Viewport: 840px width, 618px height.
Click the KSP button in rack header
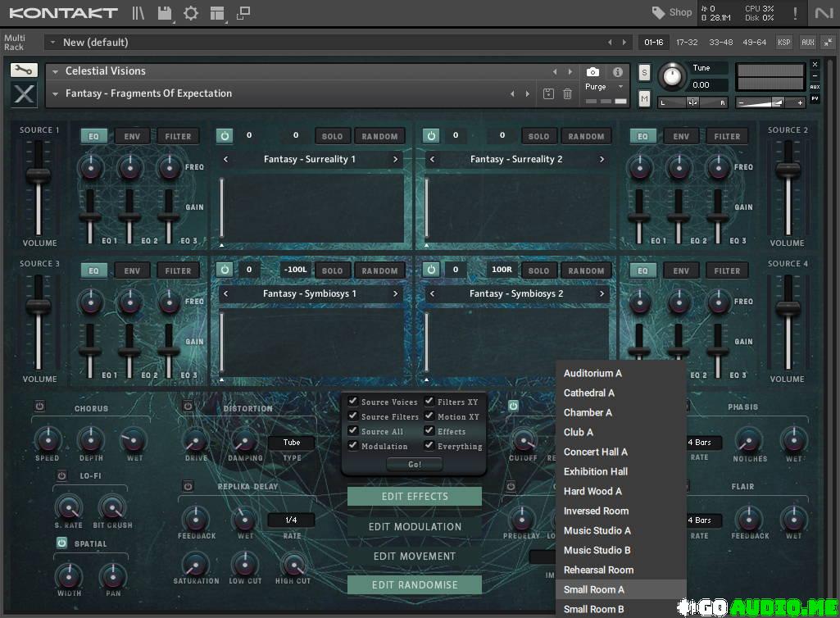(783, 42)
